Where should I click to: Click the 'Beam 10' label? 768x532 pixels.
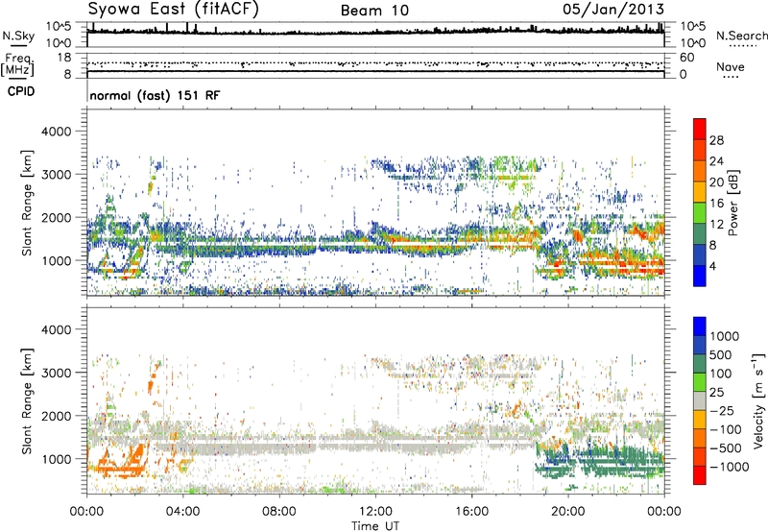point(374,11)
